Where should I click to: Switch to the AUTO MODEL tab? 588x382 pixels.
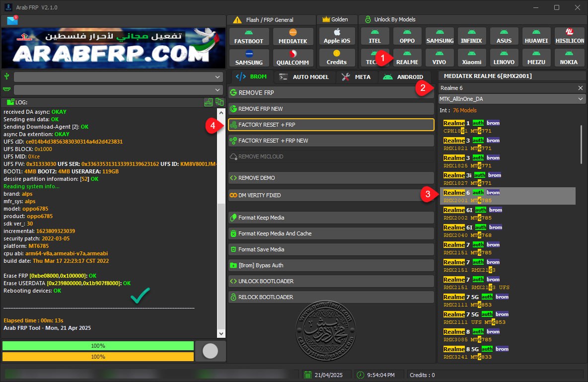click(x=304, y=77)
